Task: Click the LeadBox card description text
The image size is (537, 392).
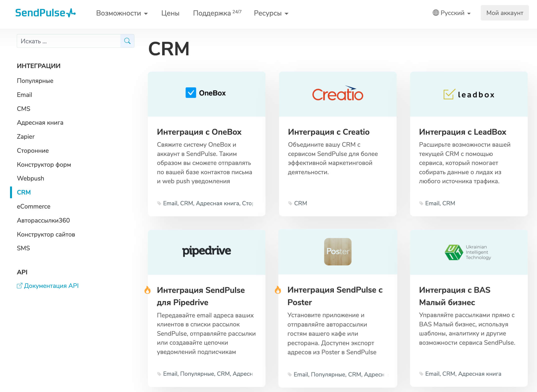Action: 465,163
